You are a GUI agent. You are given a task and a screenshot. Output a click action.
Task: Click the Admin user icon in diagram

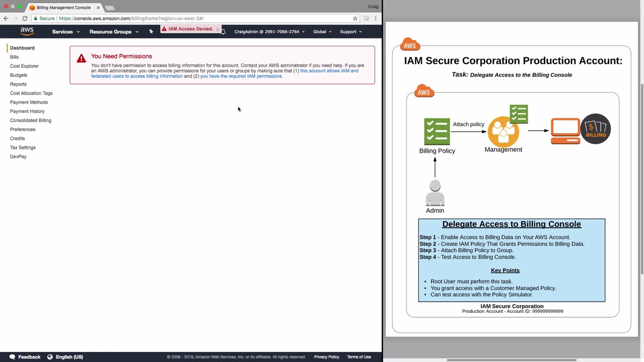point(435,193)
